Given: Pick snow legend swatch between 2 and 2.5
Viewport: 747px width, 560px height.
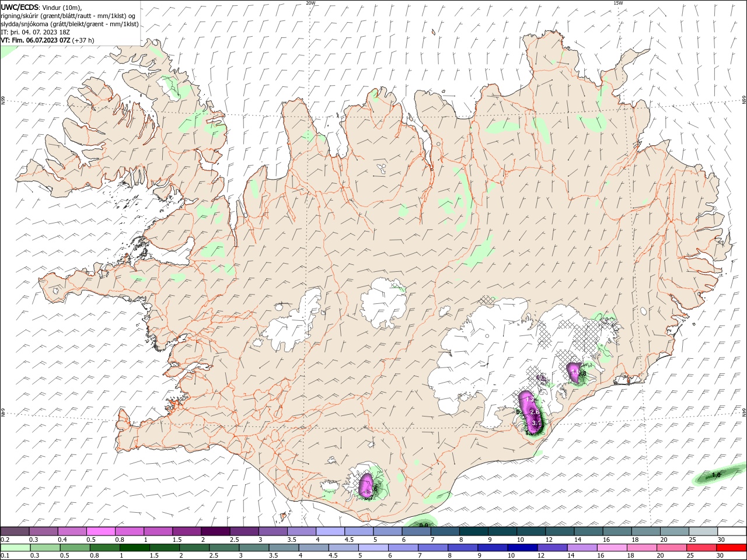Looking at the screenshot, I should coord(215,531).
